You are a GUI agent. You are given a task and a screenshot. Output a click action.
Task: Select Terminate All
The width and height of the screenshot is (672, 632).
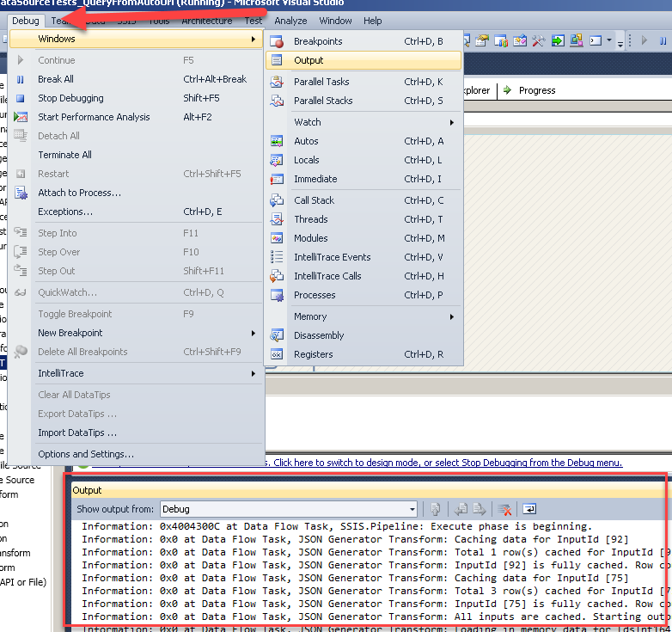pos(136,155)
